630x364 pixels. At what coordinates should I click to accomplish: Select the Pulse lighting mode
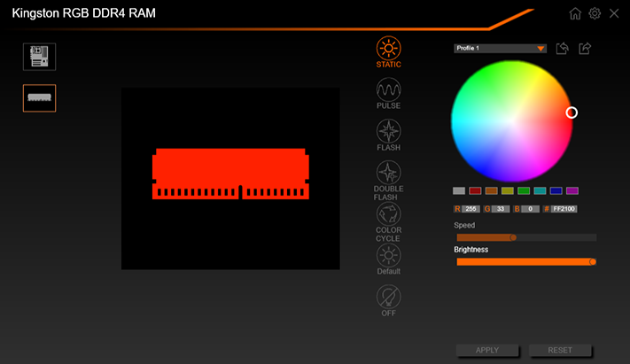click(388, 94)
